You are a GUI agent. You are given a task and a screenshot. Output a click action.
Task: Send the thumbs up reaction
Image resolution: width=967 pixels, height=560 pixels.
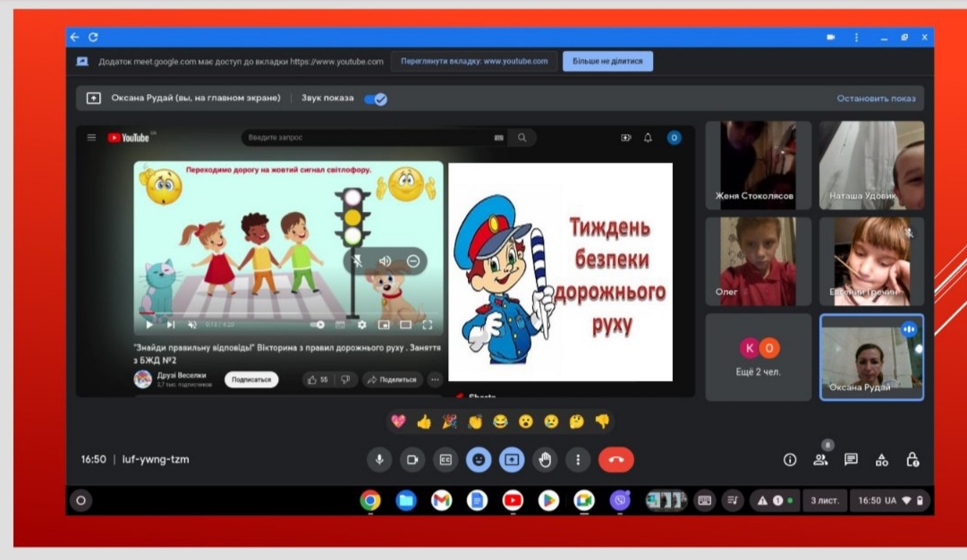[424, 421]
